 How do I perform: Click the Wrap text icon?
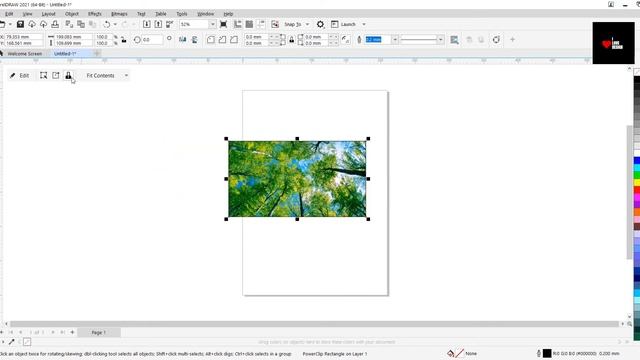pos(454,40)
